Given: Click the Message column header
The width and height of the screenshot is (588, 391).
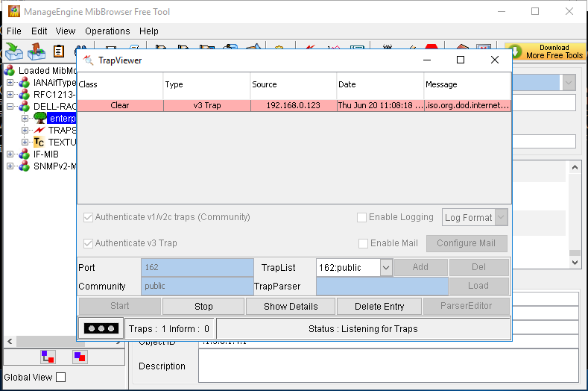Looking at the screenshot, I should coord(467,84).
